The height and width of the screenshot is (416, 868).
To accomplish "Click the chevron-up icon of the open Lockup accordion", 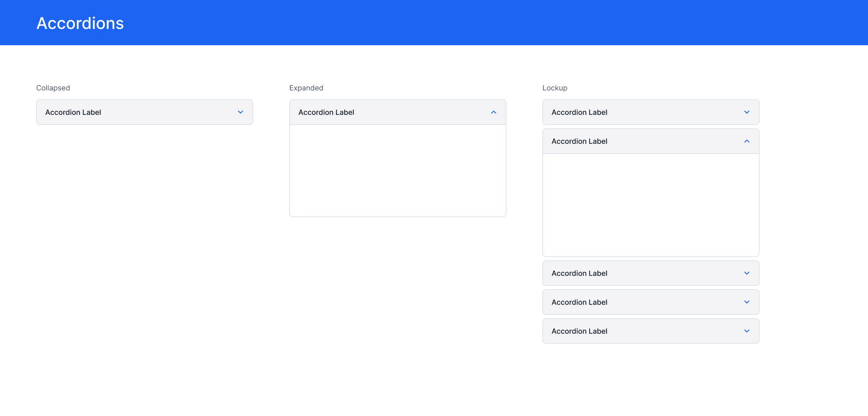I will point(747,141).
